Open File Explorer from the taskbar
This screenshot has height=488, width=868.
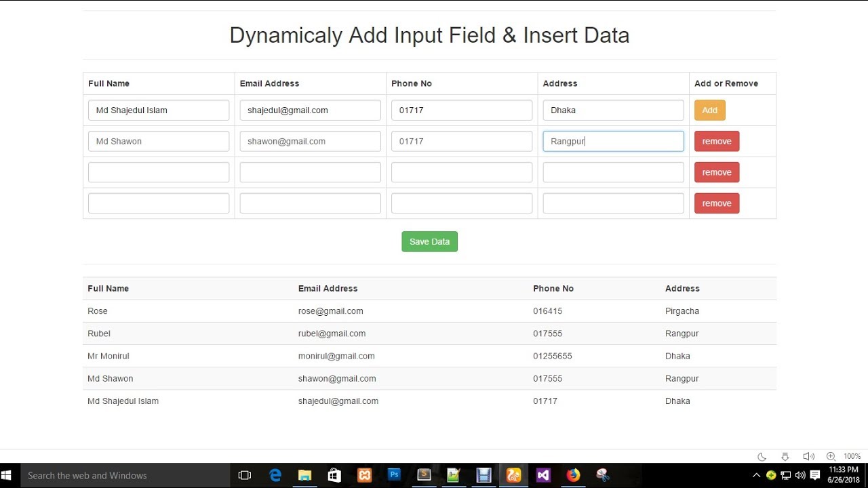point(304,475)
